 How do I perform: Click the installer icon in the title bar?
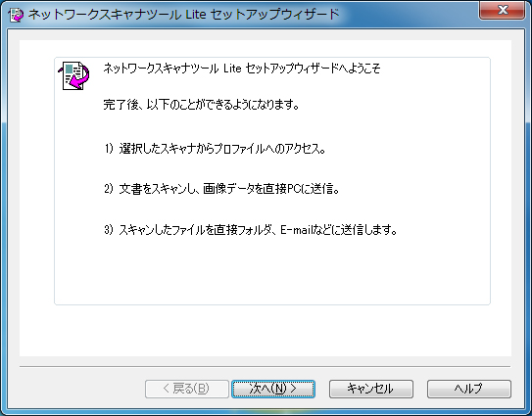16,15
